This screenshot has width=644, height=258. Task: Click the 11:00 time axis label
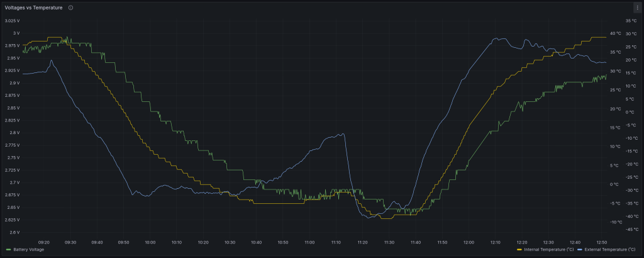[x=309, y=242]
